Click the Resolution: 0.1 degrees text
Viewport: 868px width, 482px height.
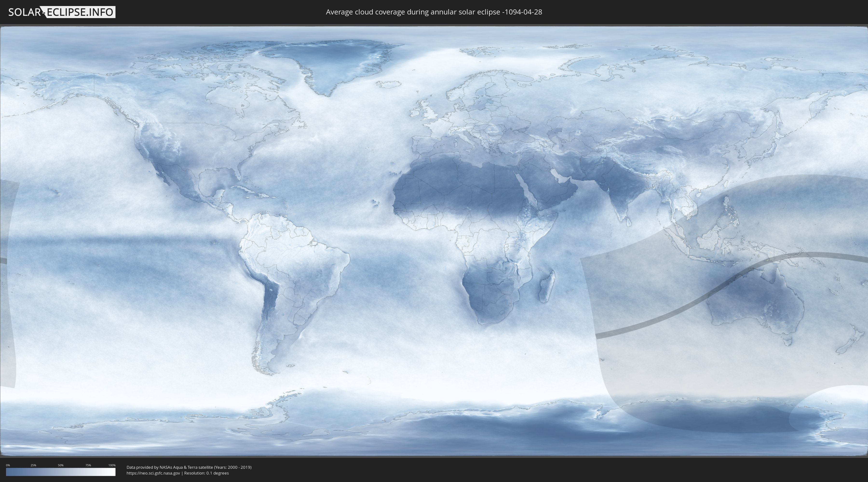[206, 473]
